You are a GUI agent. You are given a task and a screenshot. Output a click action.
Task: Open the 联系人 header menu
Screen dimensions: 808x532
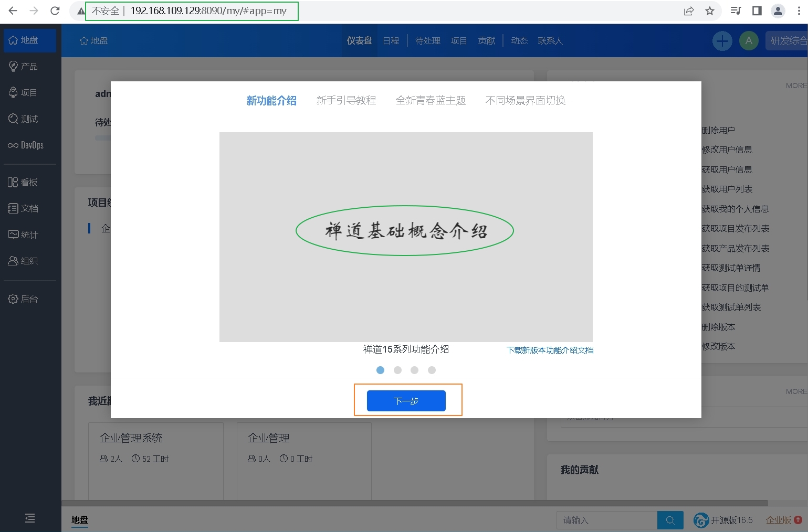(550, 41)
